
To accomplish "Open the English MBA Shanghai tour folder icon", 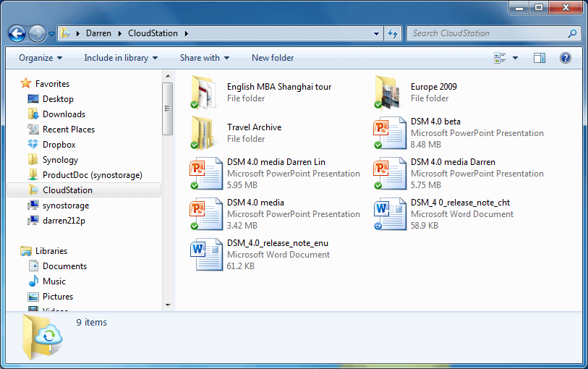I will [205, 93].
